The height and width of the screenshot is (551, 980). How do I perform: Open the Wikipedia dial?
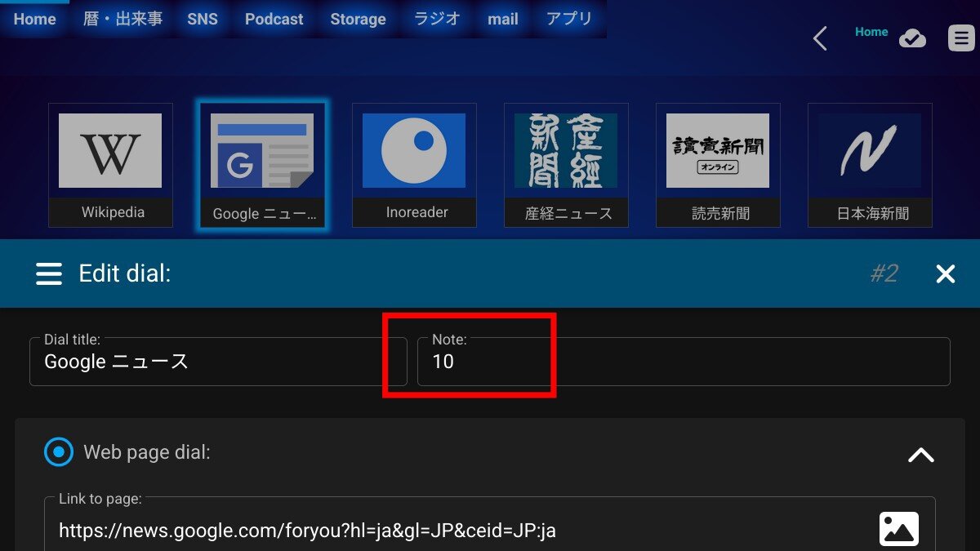[110, 165]
